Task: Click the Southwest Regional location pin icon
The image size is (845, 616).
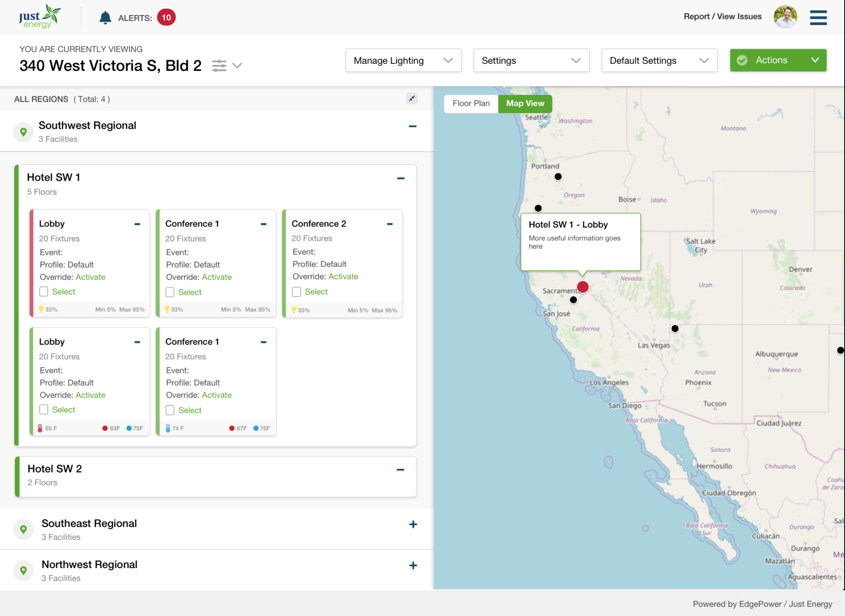Action: pyautogui.click(x=23, y=132)
